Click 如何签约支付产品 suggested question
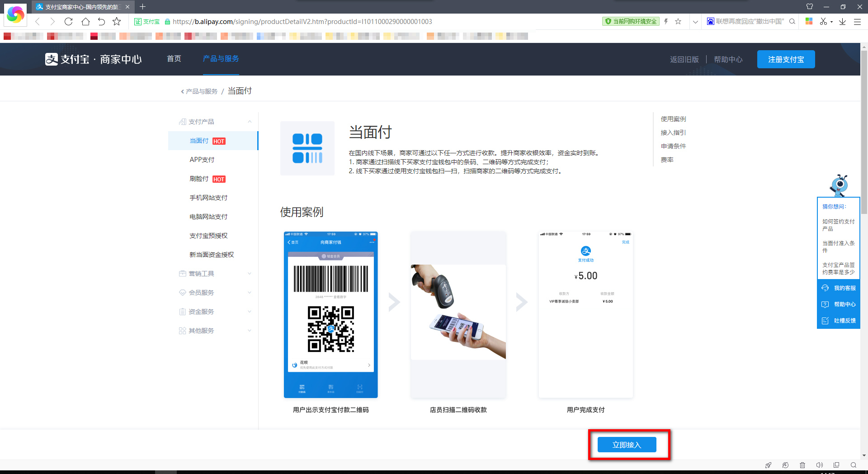The image size is (868, 474). 839,225
